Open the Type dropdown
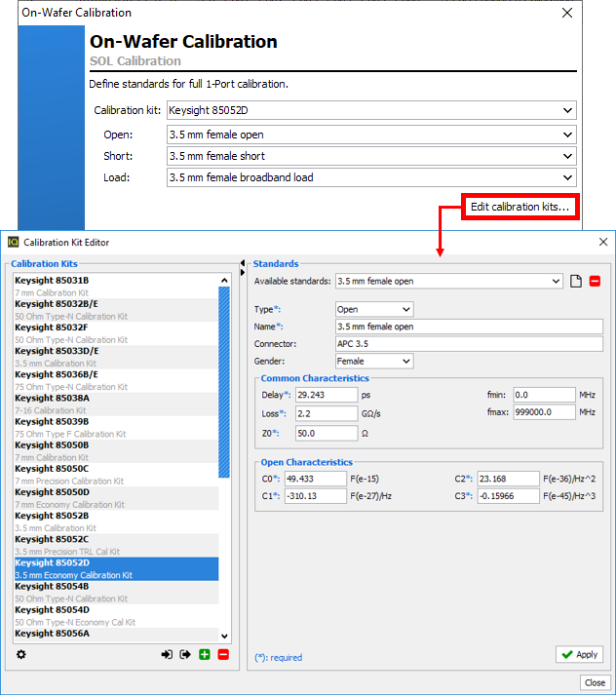The height and width of the screenshot is (695, 616). pyautogui.click(x=374, y=309)
